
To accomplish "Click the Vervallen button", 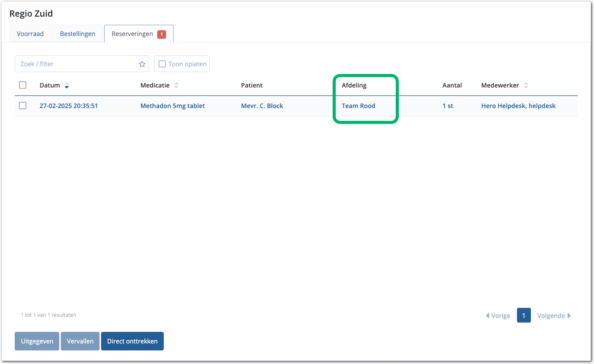I will tap(80, 341).
